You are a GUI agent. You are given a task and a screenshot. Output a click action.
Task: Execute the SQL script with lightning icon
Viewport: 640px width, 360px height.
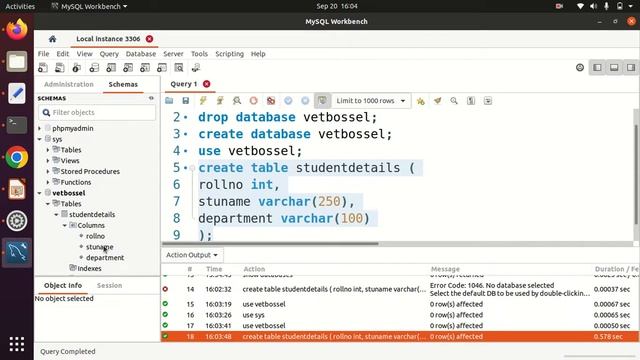pyautogui.click(x=203, y=101)
